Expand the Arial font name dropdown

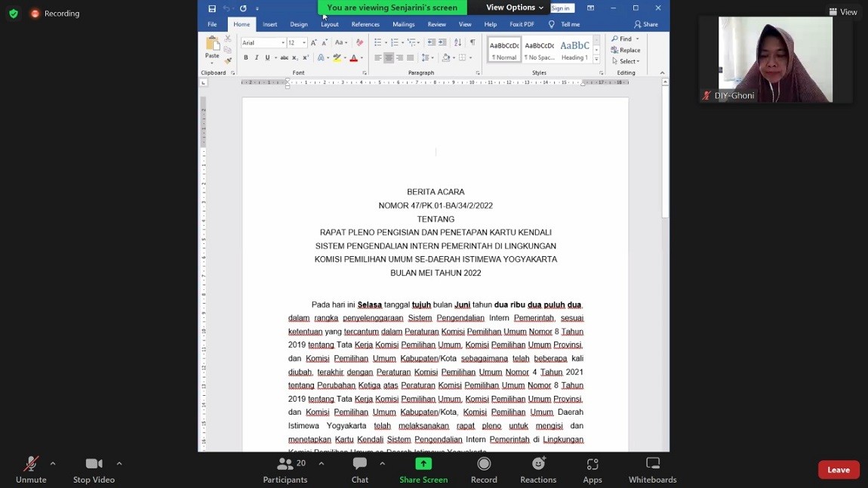(x=283, y=43)
